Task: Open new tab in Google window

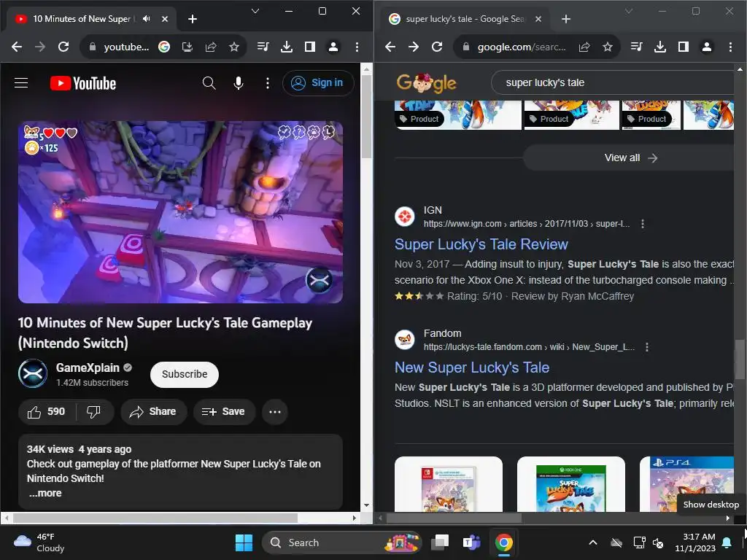Action: tap(566, 19)
